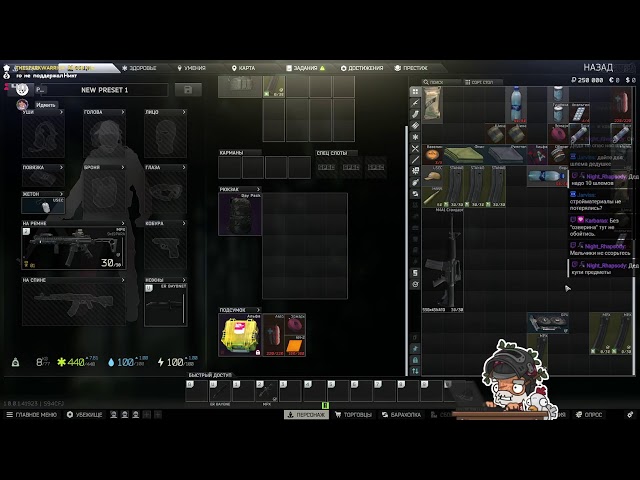640x480 pixels.
Task: Select the yellow Alpha secure container
Action: [x=240, y=335]
